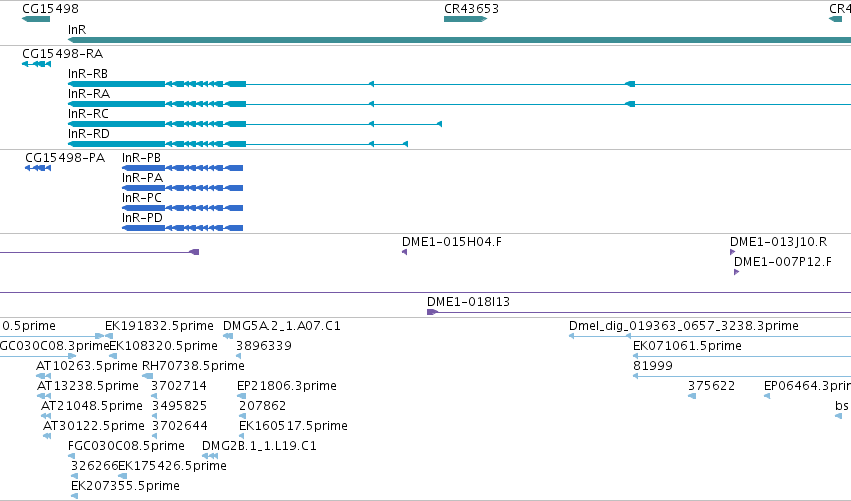
Task: Click the DMG5A.2_1.A07.C1 label
Action: (x=282, y=326)
